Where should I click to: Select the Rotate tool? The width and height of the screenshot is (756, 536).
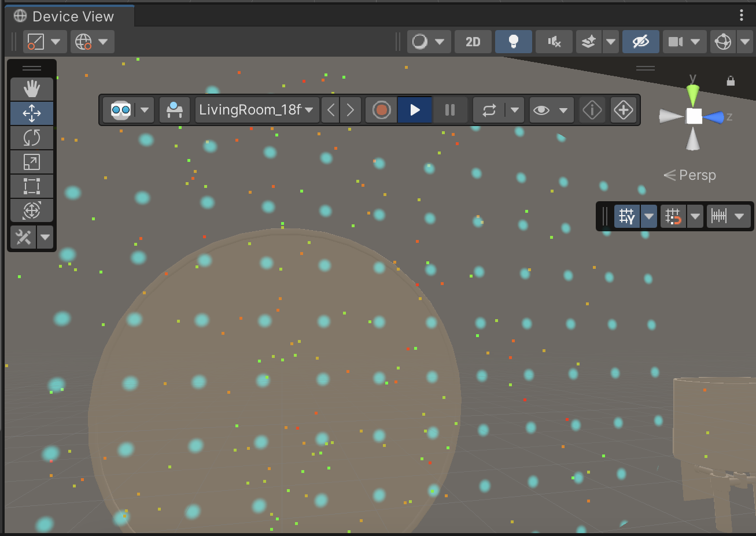point(32,138)
